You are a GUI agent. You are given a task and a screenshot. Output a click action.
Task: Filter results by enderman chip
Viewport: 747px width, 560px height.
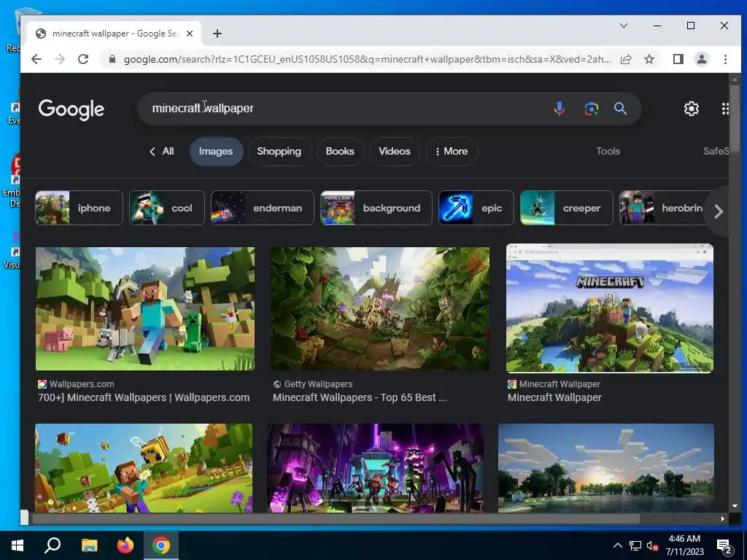point(263,208)
